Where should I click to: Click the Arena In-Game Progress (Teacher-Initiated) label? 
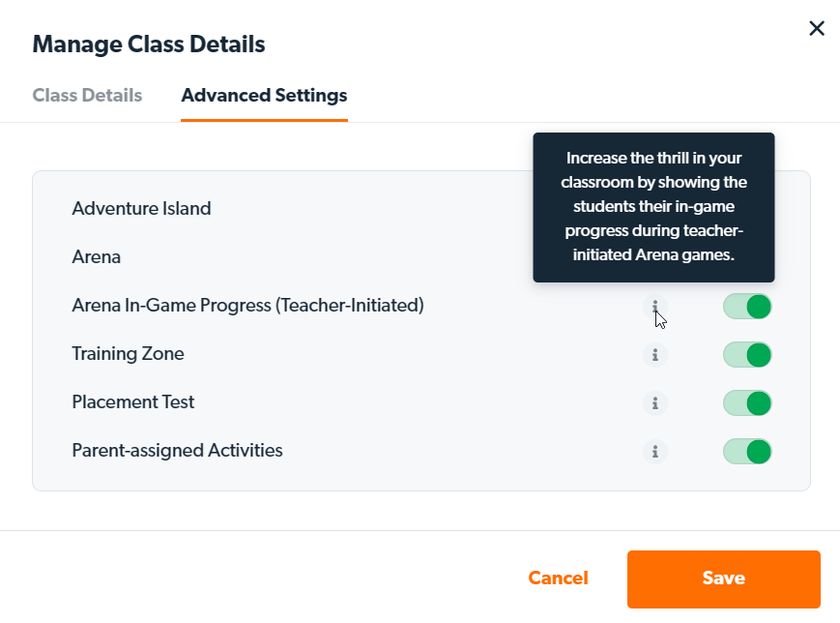pos(248,306)
